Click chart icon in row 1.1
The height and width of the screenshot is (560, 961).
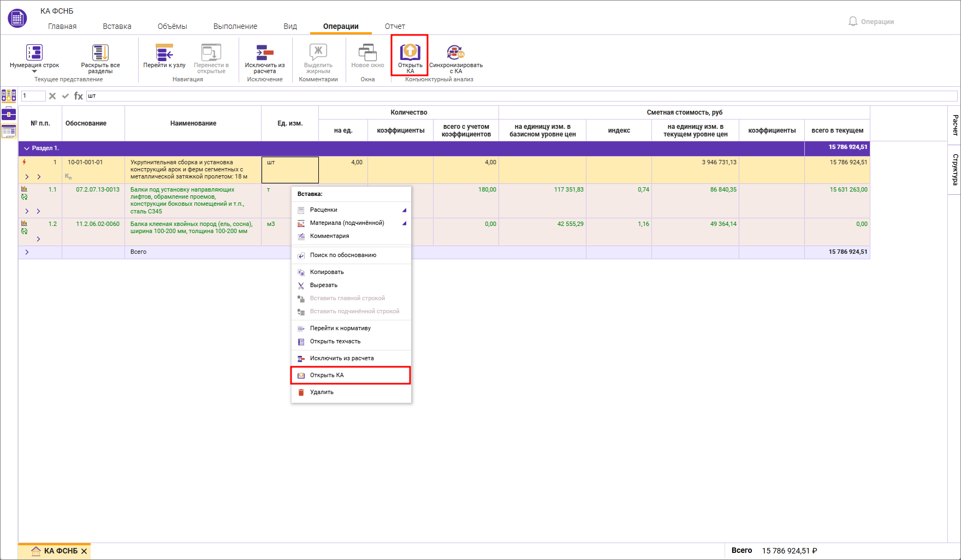24,189
